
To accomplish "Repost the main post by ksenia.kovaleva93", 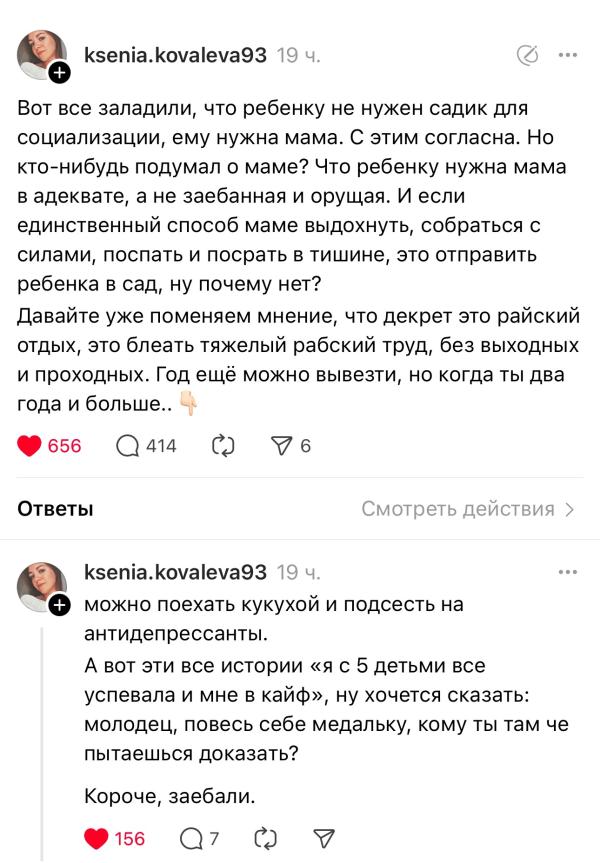I will [x=221, y=446].
